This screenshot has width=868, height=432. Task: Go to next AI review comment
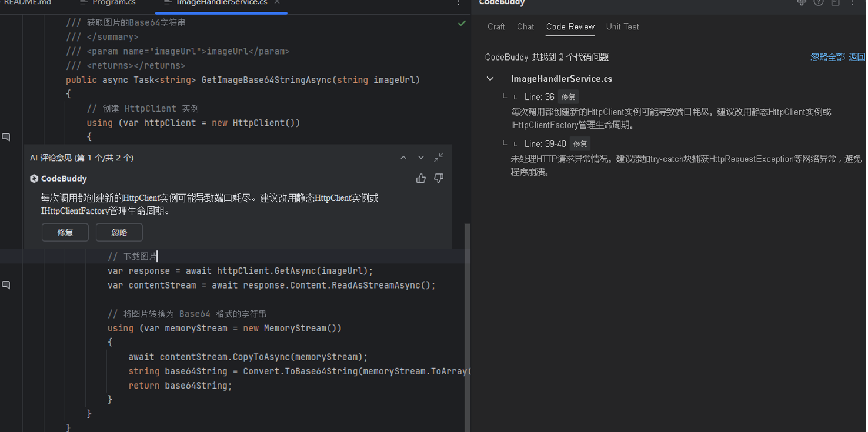pos(421,158)
